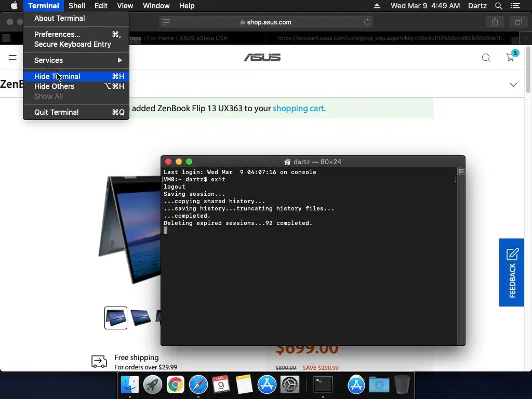This screenshot has width=532, height=399.
Task: Open the Shell menu
Action: pos(77,6)
